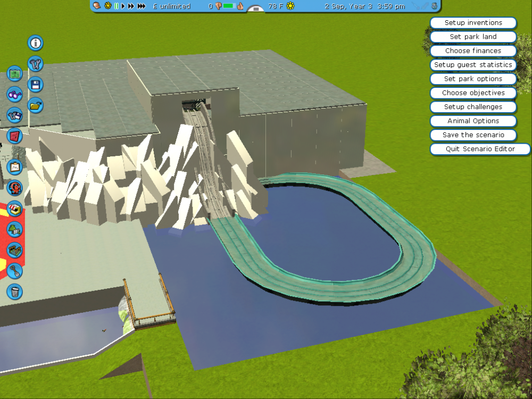The width and height of the screenshot is (532, 399).
Task: Open the Ferris wheel rides icon
Action: 14,188
